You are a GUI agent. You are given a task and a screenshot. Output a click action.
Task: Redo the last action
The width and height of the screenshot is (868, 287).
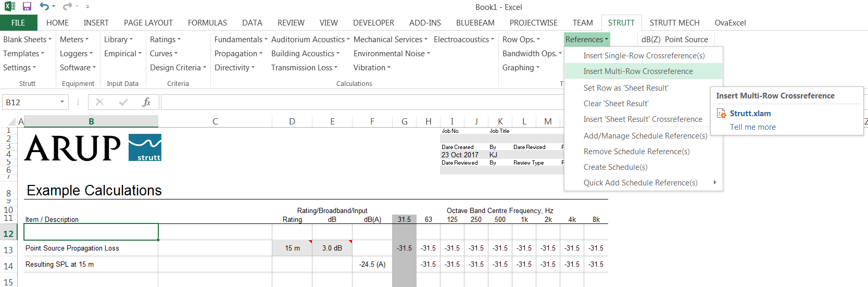[67, 7]
